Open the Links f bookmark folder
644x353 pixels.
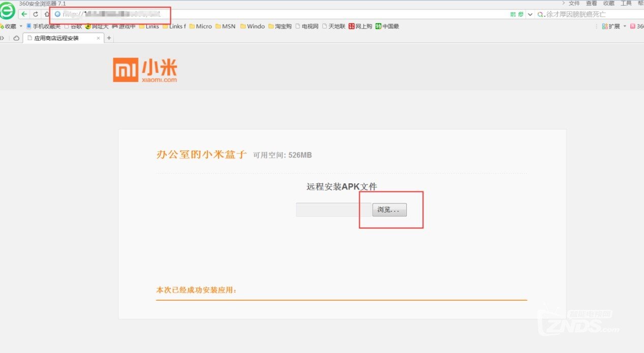coord(174,26)
